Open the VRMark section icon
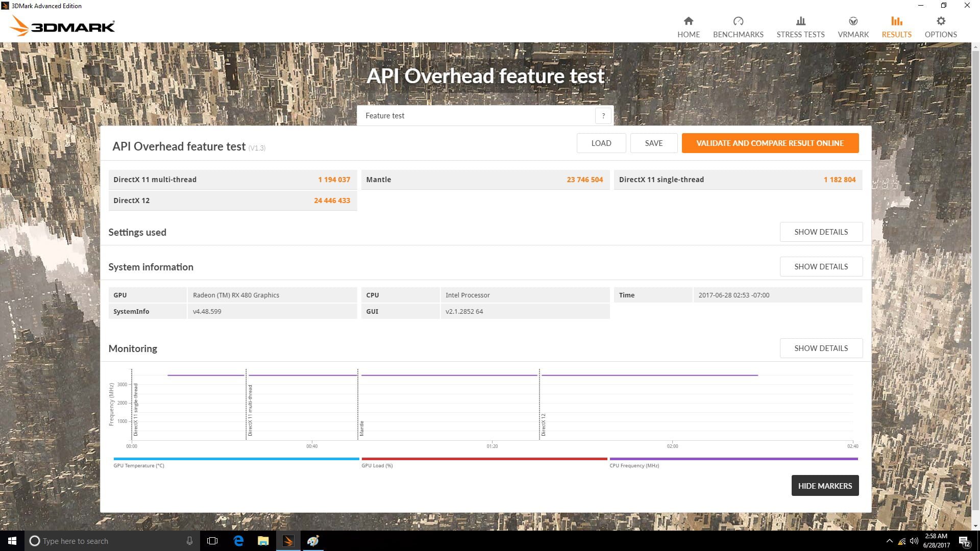Viewport: 980px width, 551px height. click(853, 21)
